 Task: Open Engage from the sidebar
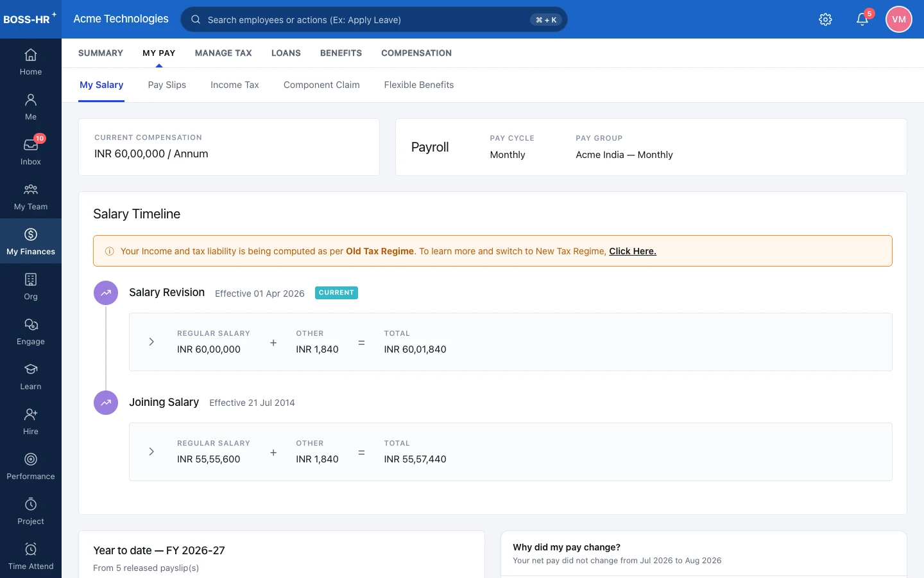(x=31, y=331)
